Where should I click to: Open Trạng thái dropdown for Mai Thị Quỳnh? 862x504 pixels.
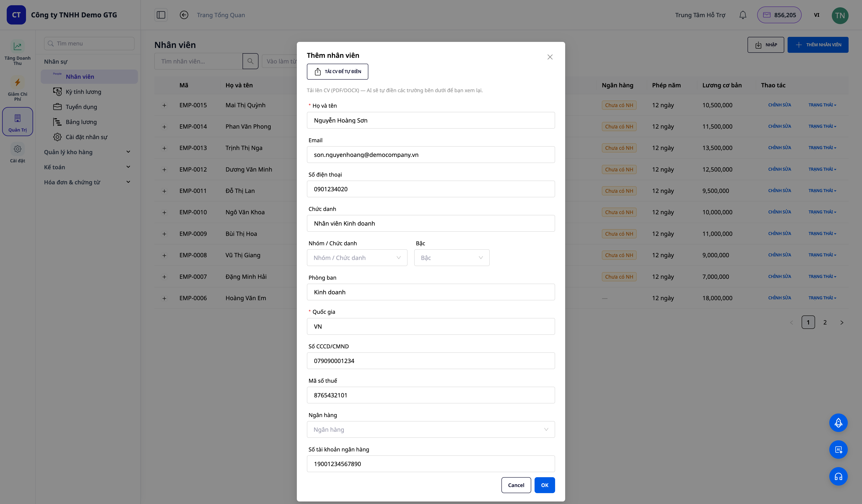(822, 105)
